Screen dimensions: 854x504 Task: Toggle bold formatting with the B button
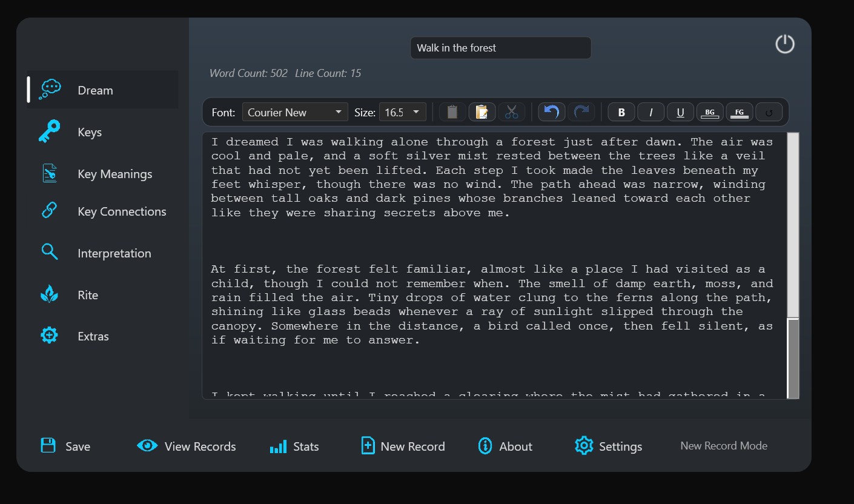(x=621, y=112)
